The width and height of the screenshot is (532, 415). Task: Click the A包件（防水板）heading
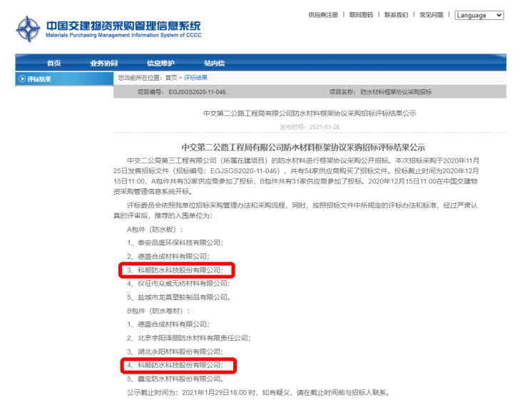pyautogui.click(x=155, y=230)
